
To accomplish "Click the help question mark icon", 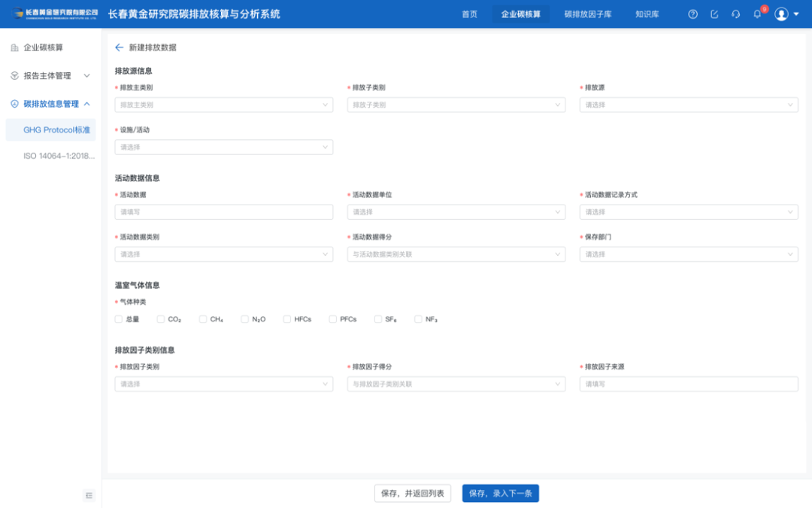I will click(x=693, y=14).
